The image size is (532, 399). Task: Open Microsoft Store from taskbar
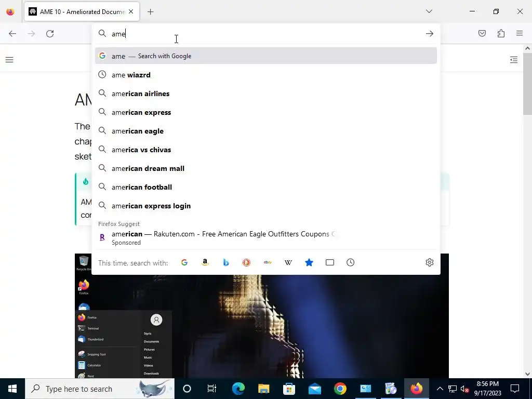289,389
